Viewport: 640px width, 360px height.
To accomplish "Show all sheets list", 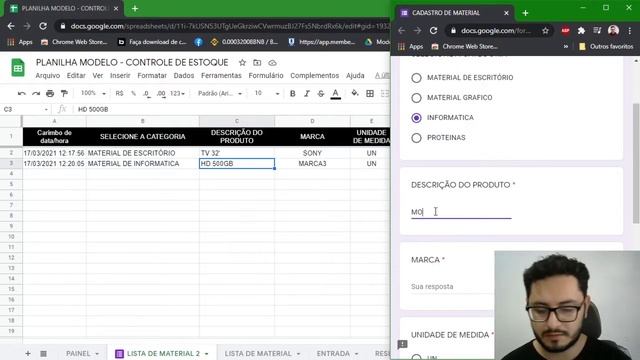I will pos(43,353).
